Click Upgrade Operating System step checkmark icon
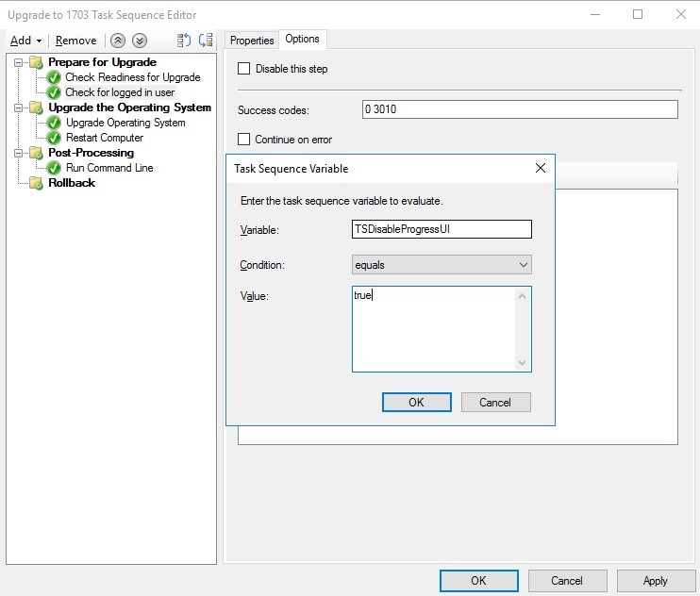The width and height of the screenshot is (700, 596). point(54,123)
